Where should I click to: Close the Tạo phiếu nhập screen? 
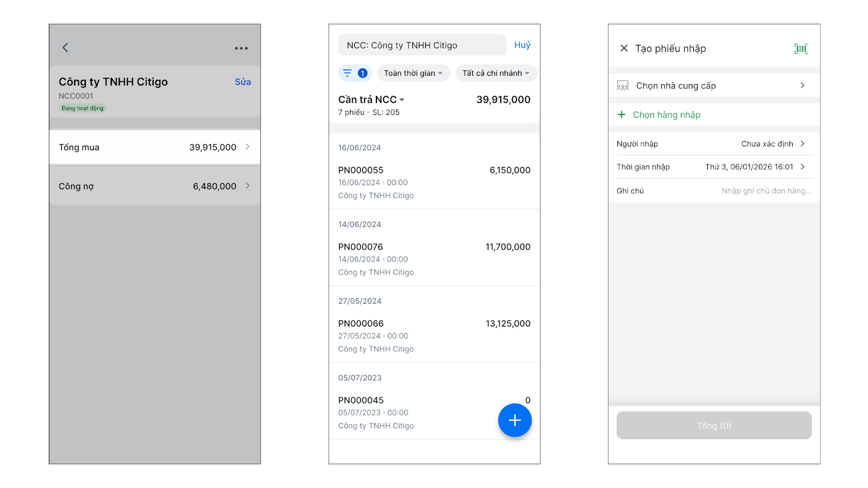tap(624, 48)
